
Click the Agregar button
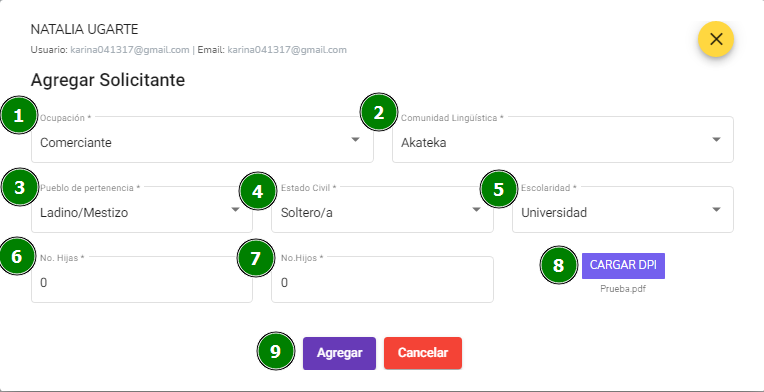[339, 353]
